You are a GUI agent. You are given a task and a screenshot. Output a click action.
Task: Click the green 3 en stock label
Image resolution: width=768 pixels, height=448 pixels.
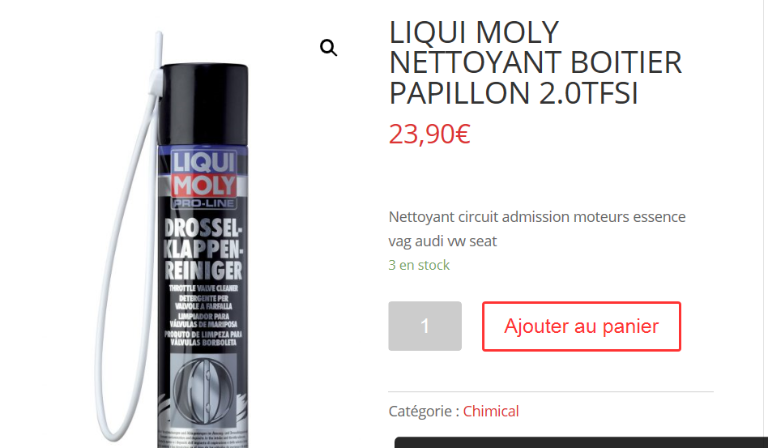click(x=419, y=265)
